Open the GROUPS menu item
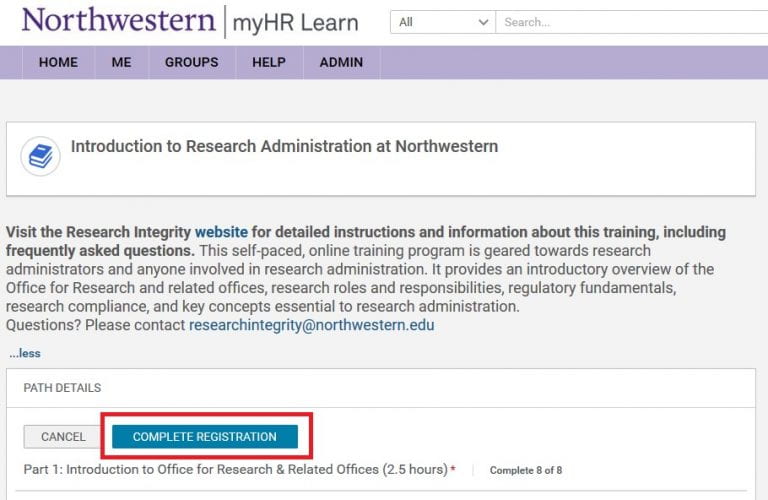 tap(192, 62)
